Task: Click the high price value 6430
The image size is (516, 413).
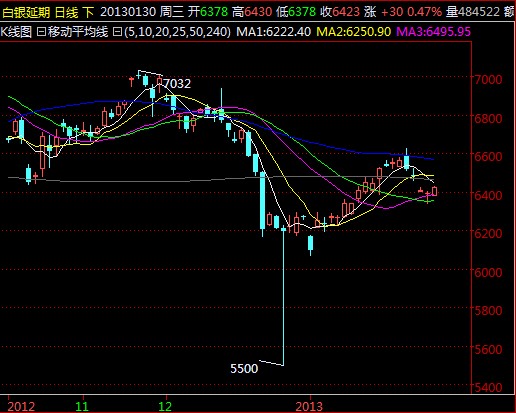Action: click(x=258, y=12)
